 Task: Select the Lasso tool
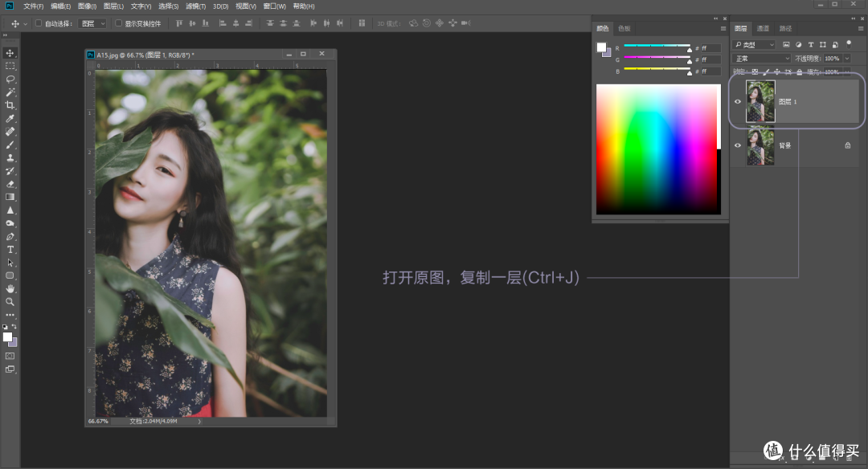pyautogui.click(x=10, y=79)
